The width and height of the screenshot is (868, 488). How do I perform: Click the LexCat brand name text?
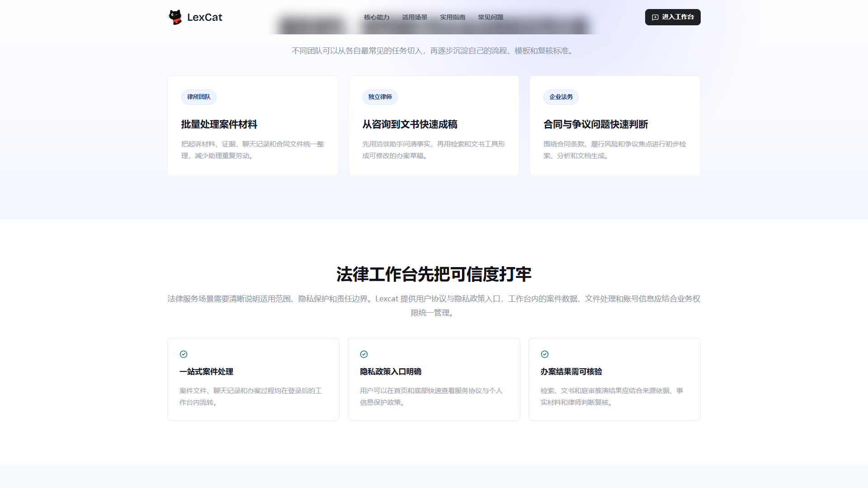[x=205, y=17]
